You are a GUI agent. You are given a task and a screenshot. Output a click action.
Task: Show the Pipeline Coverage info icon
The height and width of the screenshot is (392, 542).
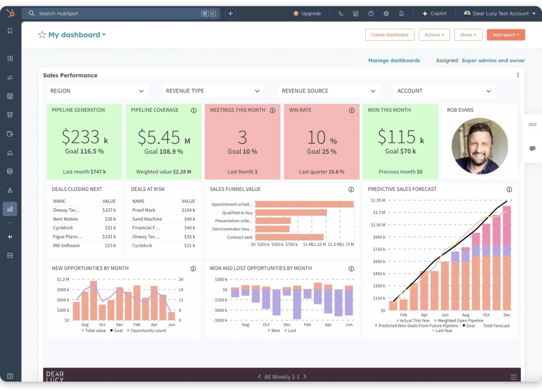(x=194, y=110)
